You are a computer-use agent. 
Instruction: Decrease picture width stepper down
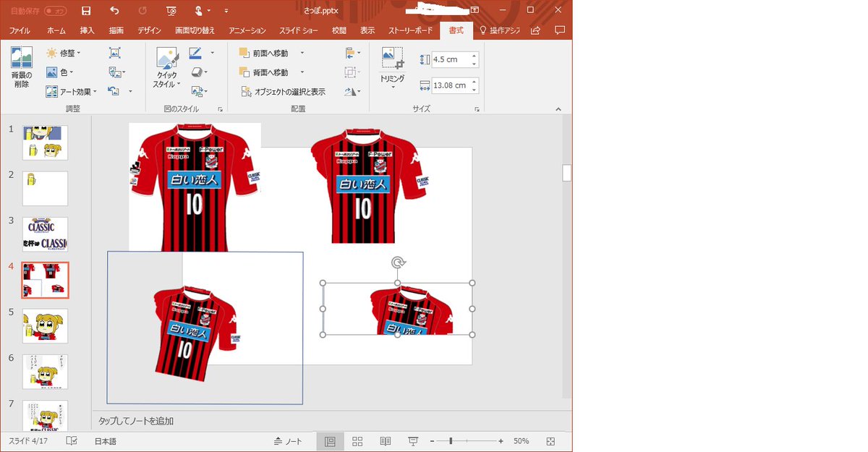pos(474,89)
